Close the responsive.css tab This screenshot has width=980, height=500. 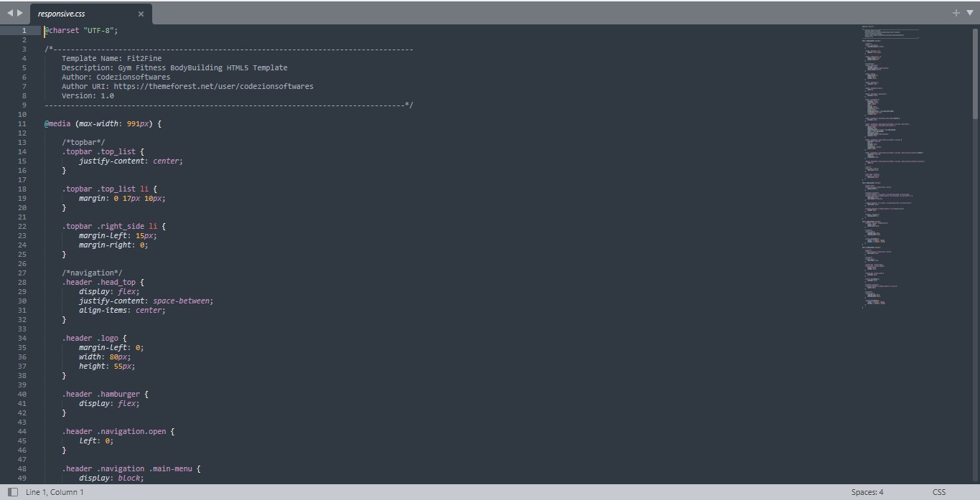[x=141, y=14]
